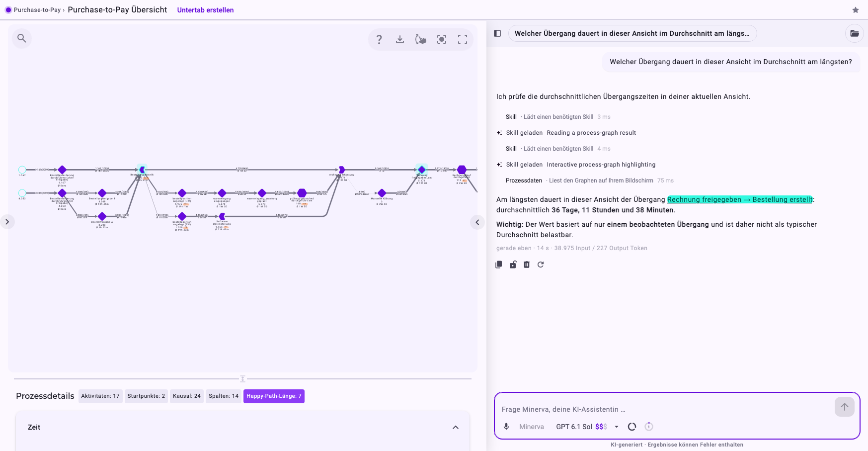This screenshot has height=451, width=868.
Task: Collapse the chat with the left chevron
Action: (477, 222)
